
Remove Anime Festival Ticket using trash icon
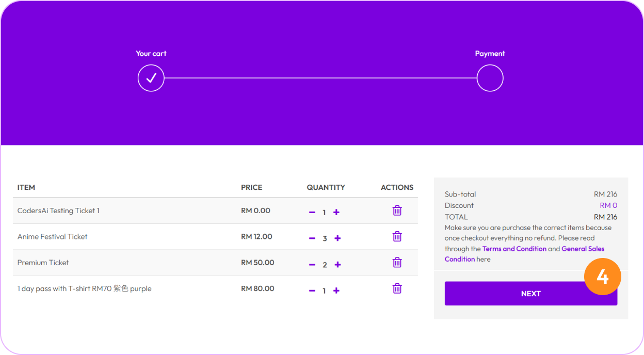(397, 236)
